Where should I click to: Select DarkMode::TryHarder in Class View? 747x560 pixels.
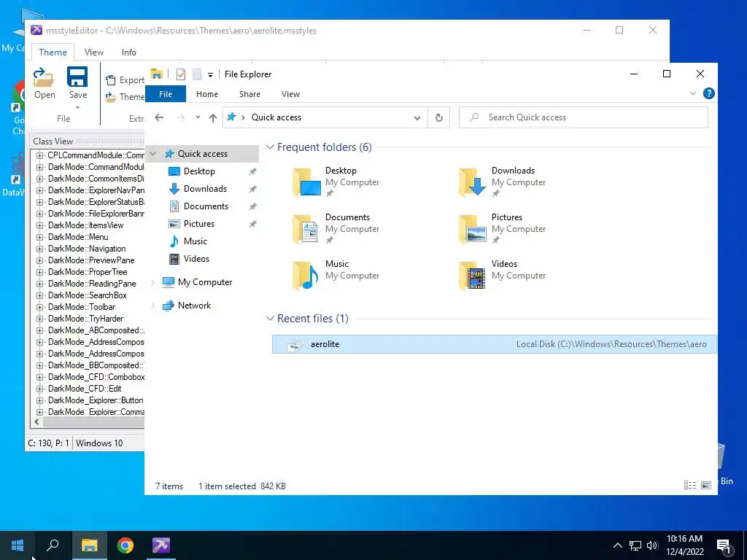(85, 319)
